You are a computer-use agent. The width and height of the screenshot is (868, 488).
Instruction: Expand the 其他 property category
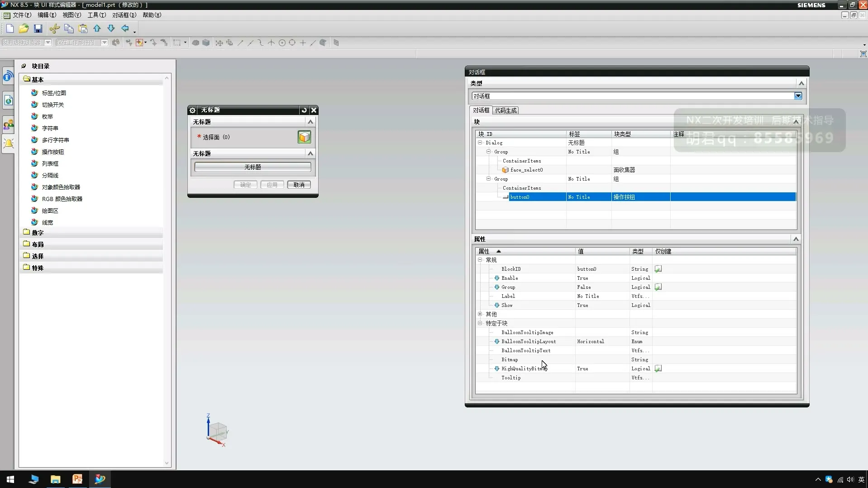(480, 314)
